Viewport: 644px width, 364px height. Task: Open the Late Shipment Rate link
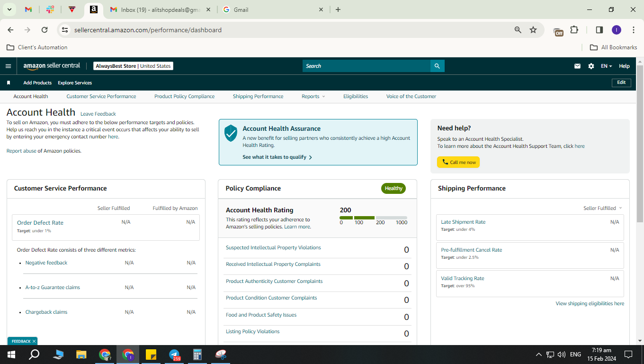(x=463, y=222)
